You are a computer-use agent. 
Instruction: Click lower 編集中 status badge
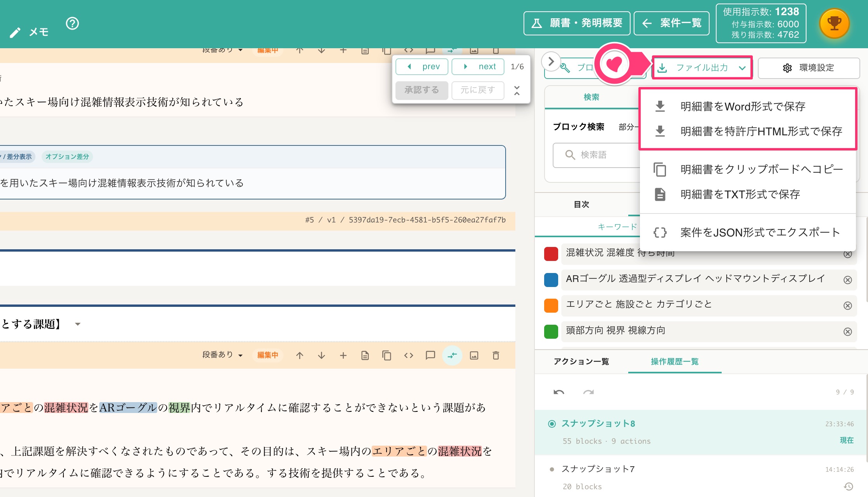(x=268, y=355)
